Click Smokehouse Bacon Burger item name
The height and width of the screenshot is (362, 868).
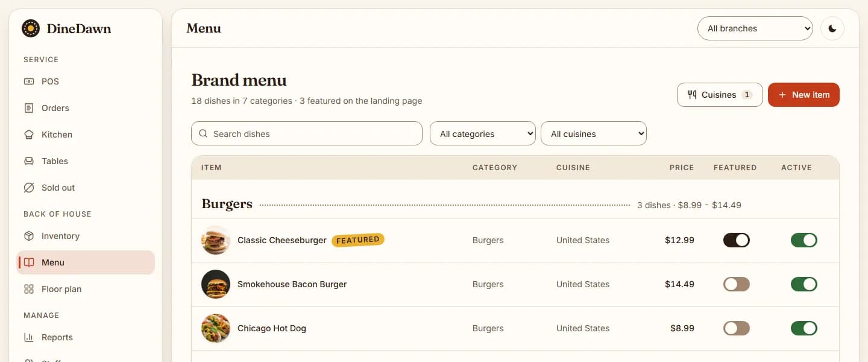click(x=292, y=284)
